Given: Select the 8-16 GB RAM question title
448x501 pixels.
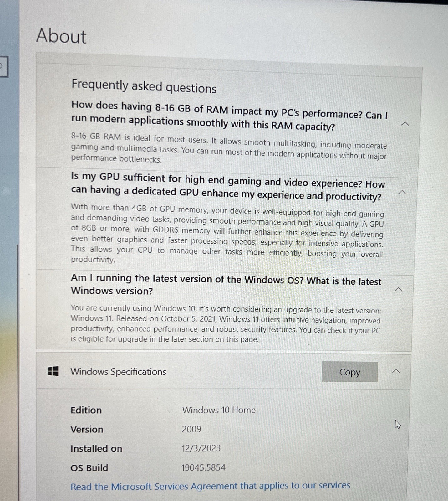Looking at the screenshot, I should (229, 116).
